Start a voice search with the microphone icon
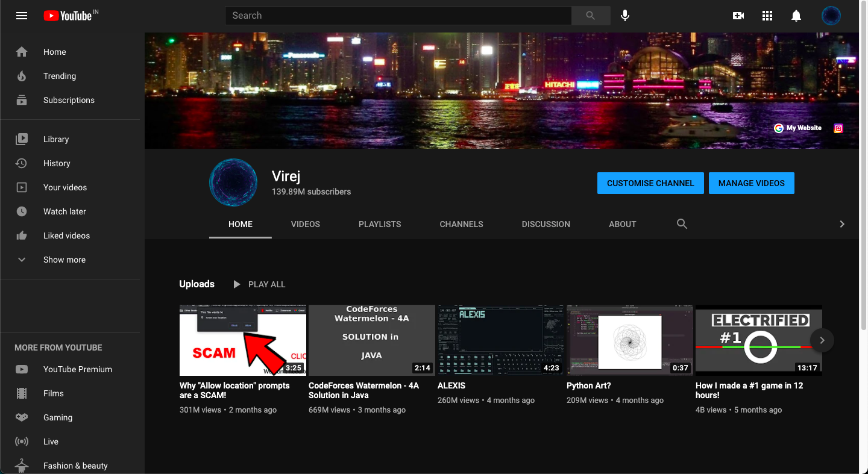The image size is (868, 474). [x=625, y=15]
